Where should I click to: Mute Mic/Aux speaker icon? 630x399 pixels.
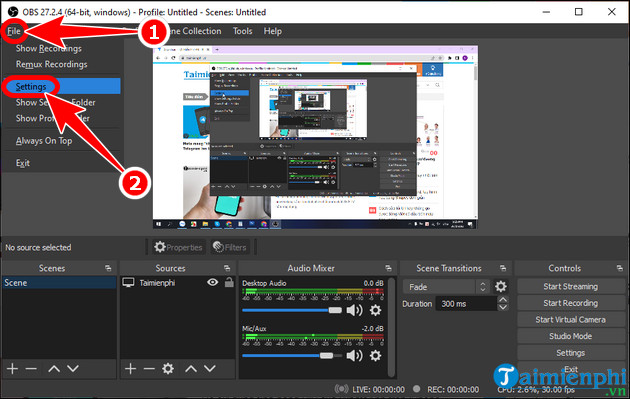(x=354, y=356)
